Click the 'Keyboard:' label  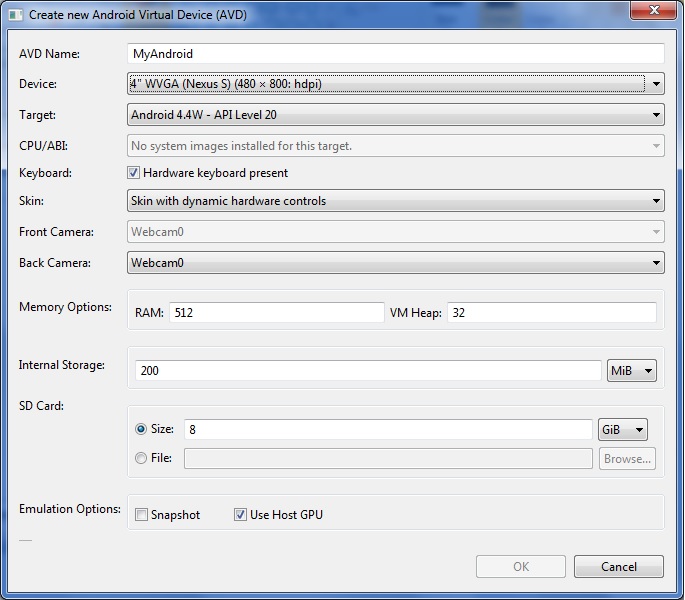pos(45,173)
